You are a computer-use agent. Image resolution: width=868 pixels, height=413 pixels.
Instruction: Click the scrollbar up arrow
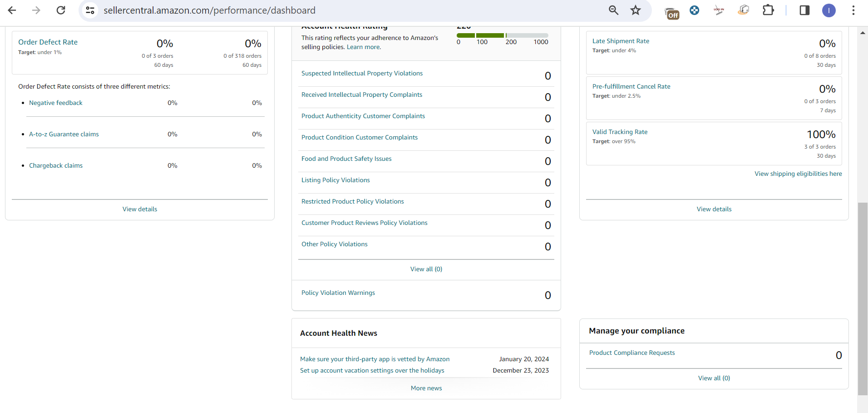[x=863, y=32]
